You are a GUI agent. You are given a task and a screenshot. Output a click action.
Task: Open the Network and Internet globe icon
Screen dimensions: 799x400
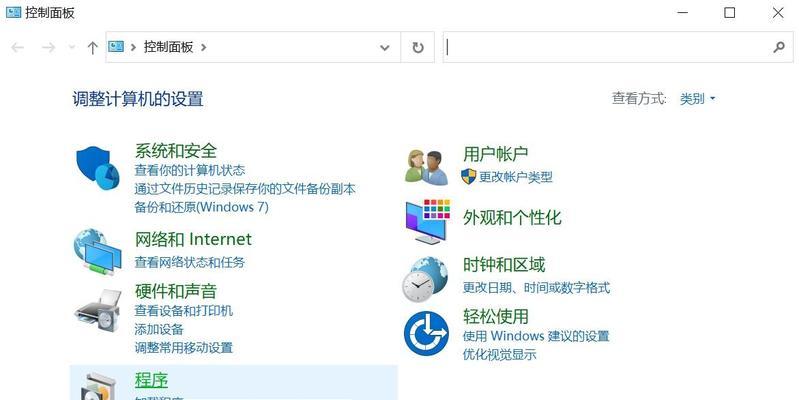pos(98,252)
